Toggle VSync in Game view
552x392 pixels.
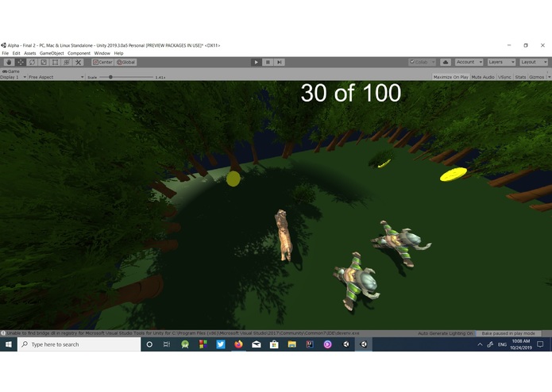504,77
